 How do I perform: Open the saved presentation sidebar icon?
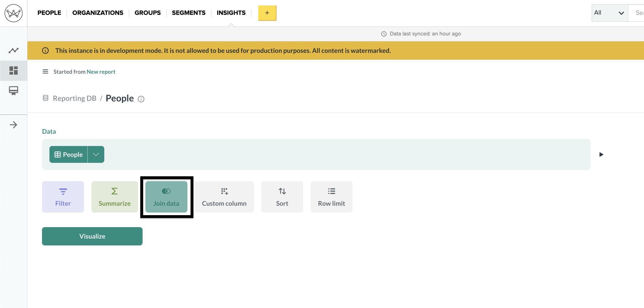point(13,91)
